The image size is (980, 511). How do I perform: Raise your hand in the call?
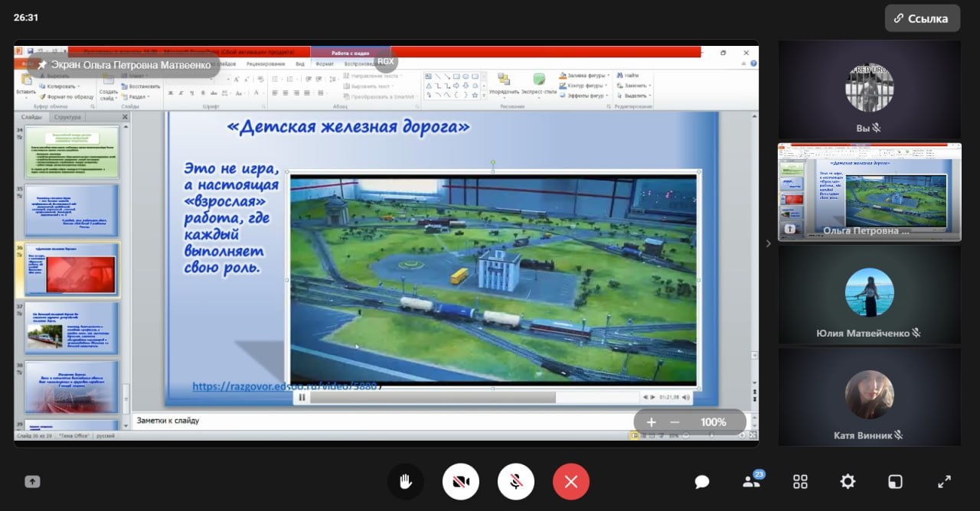point(406,481)
